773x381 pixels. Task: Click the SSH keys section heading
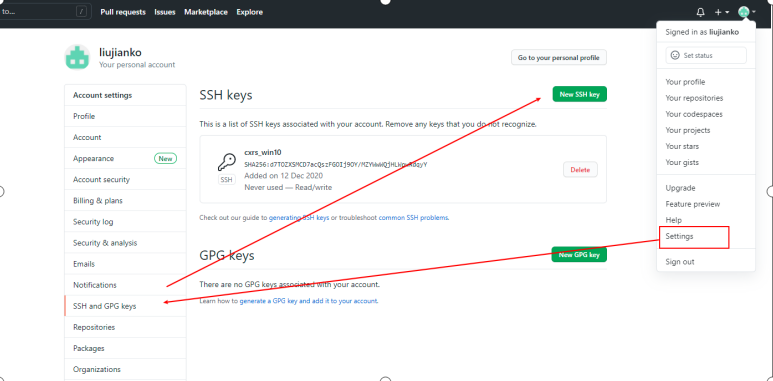click(x=226, y=95)
